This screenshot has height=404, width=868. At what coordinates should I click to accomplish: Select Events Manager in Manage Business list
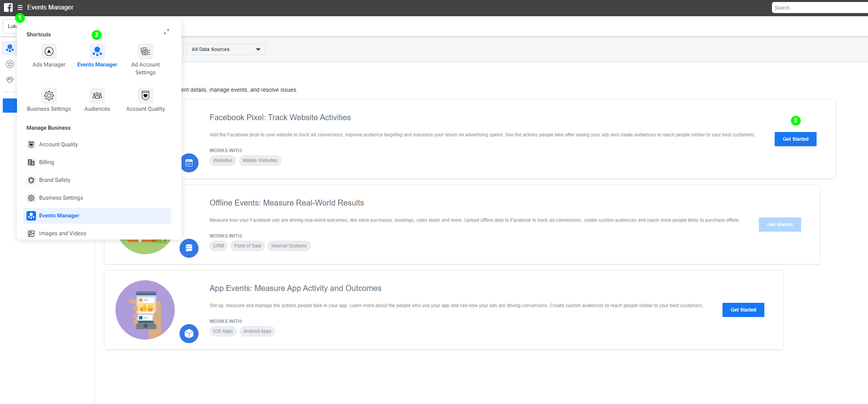(x=59, y=216)
